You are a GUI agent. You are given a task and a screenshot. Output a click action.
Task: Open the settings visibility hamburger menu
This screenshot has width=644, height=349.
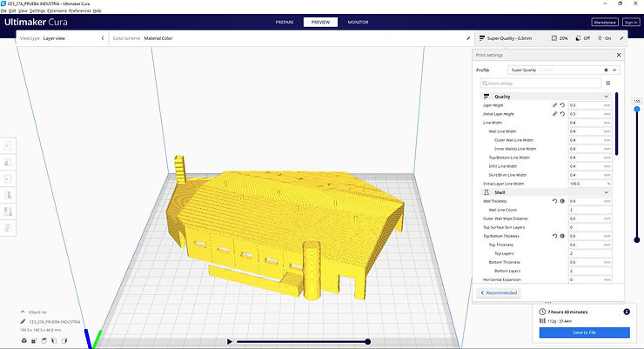pyautogui.click(x=607, y=83)
